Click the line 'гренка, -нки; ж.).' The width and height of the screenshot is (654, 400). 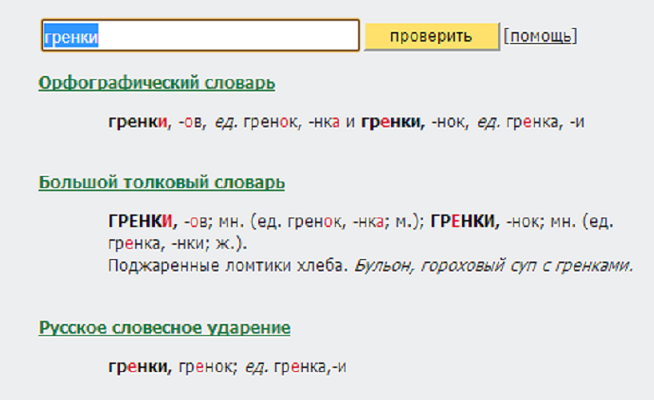(178, 244)
